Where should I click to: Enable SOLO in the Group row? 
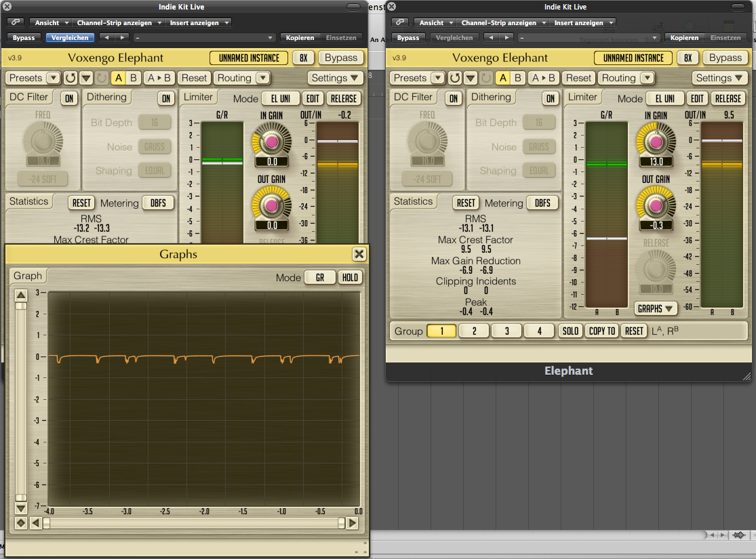570,331
